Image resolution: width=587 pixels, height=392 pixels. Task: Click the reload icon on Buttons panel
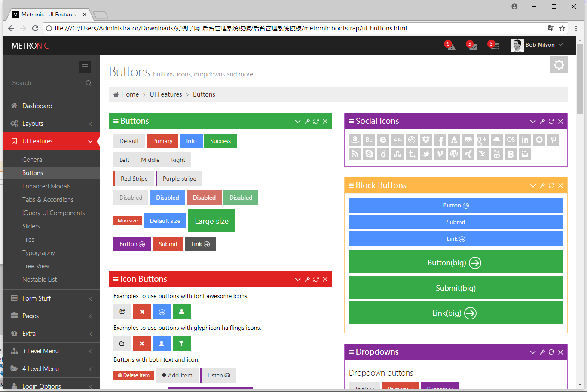pos(316,121)
